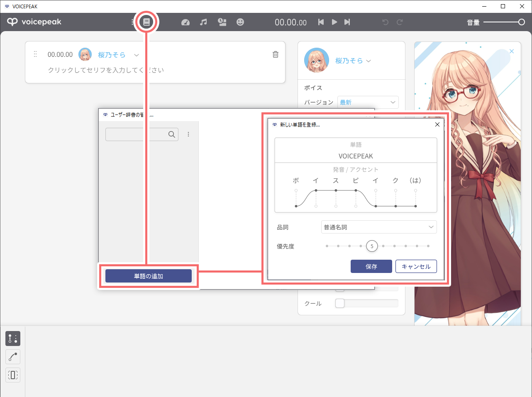Image resolution: width=532 pixels, height=397 pixels.
Task: Set ク accent point to high
Action: 395,190
